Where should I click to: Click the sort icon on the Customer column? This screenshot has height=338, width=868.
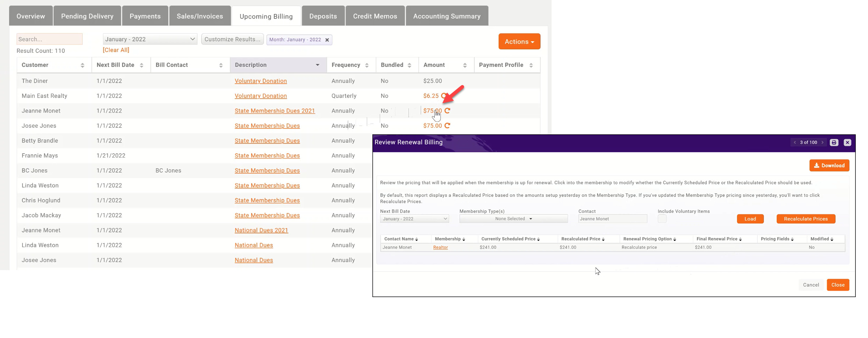83,65
